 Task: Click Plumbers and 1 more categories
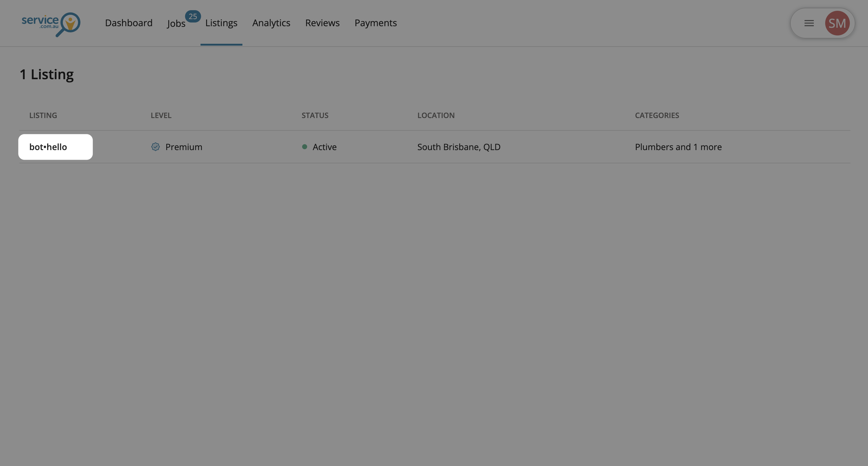pyautogui.click(x=678, y=147)
